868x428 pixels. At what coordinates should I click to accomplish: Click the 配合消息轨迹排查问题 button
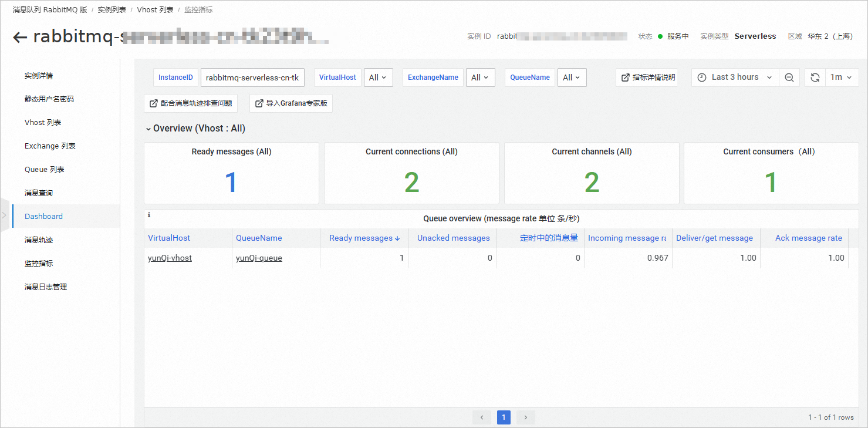pyautogui.click(x=191, y=103)
